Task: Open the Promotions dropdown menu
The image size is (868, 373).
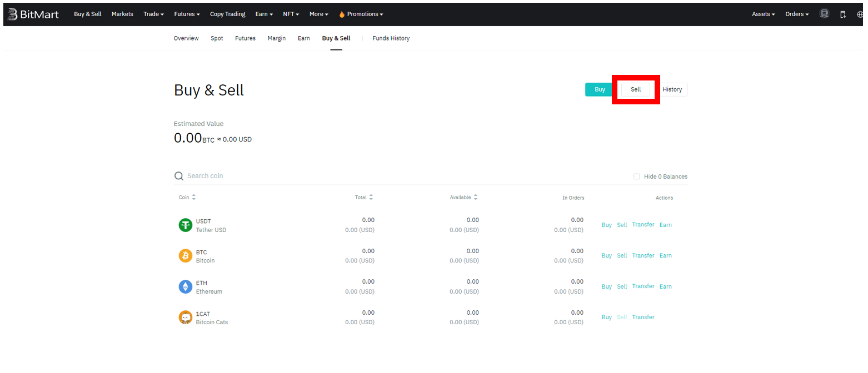Action: pyautogui.click(x=361, y=14)
